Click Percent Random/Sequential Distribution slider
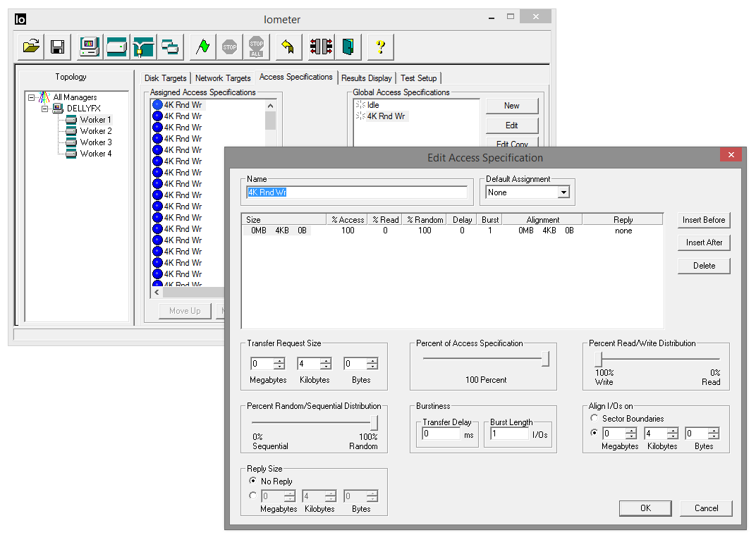756x540 pixels. point(374,423)
